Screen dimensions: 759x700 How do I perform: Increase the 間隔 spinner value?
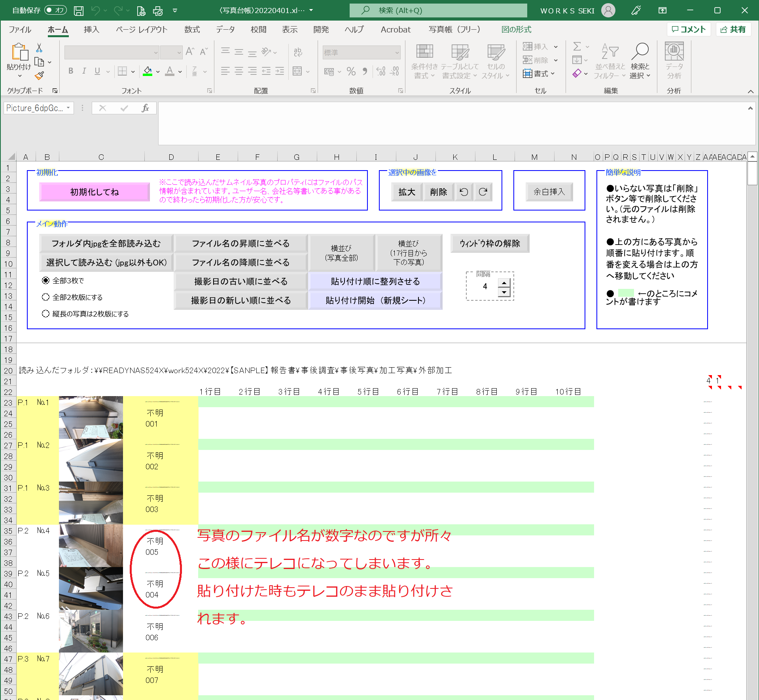click(x=504, y=283)
